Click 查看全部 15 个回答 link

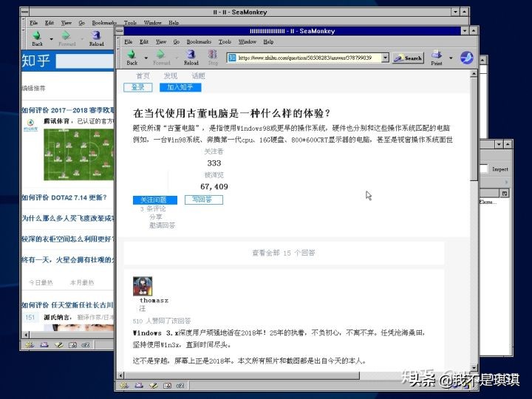pos(284,253)
